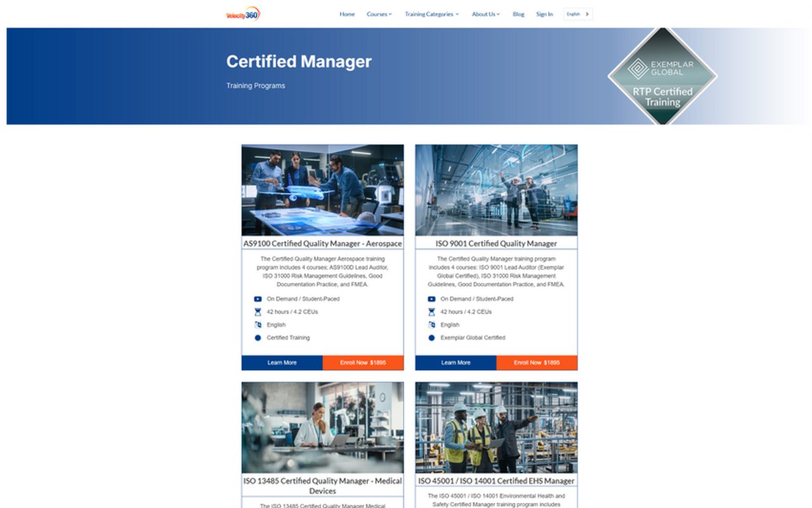The height and width of the screenshot is (508, 812).
Task: Click the Exemplar Global Certified circle icon
Action: 431,338
